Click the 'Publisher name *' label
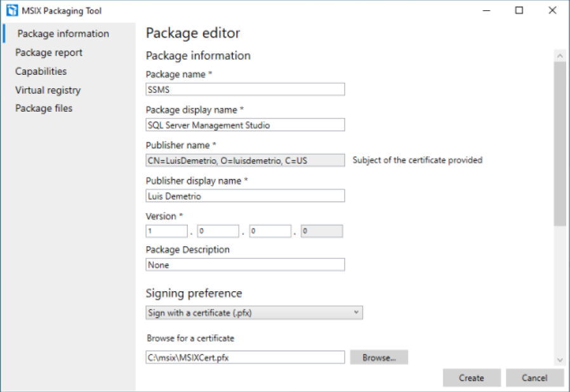Viewport: 570px width, 392px height. 181,145
